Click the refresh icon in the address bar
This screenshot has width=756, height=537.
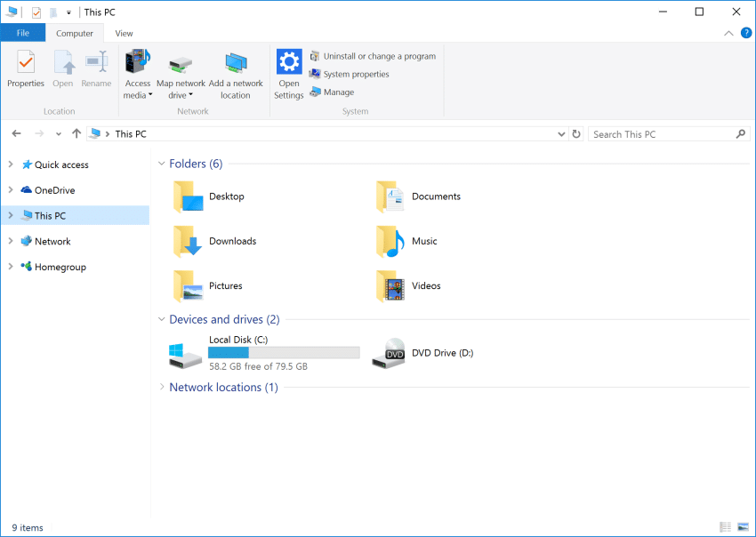[576, 133]
